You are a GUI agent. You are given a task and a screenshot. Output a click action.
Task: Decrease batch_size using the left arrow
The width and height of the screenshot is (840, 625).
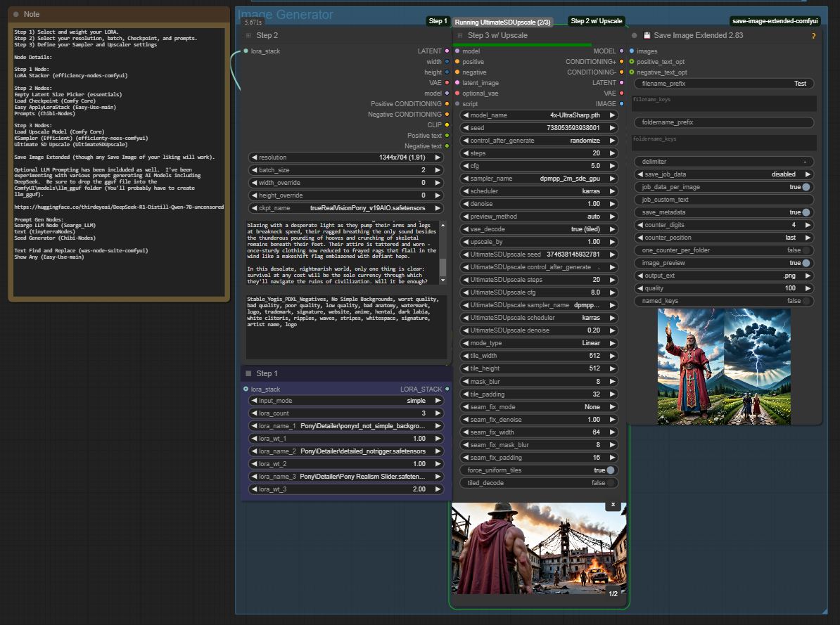(x=254, y=170)
